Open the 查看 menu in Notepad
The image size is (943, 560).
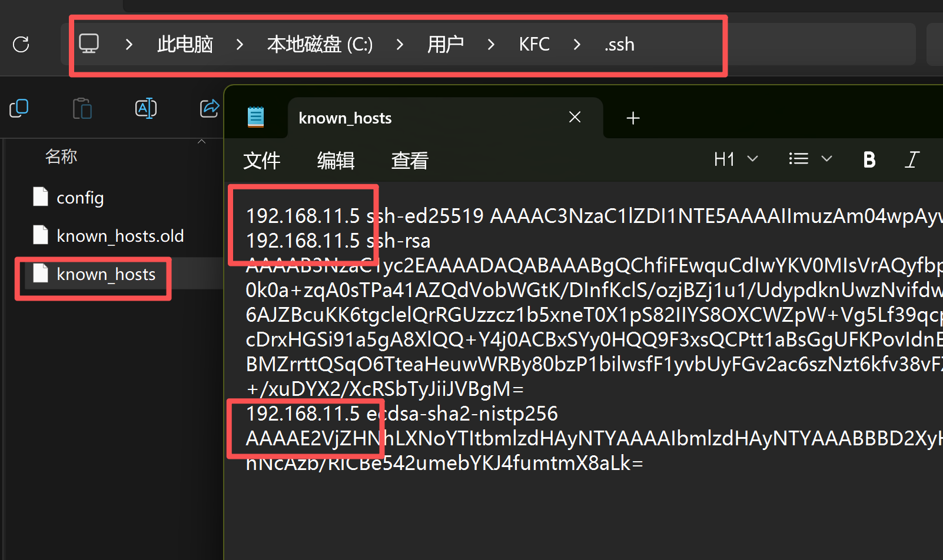pyautogui.click(x=410, y=161)
